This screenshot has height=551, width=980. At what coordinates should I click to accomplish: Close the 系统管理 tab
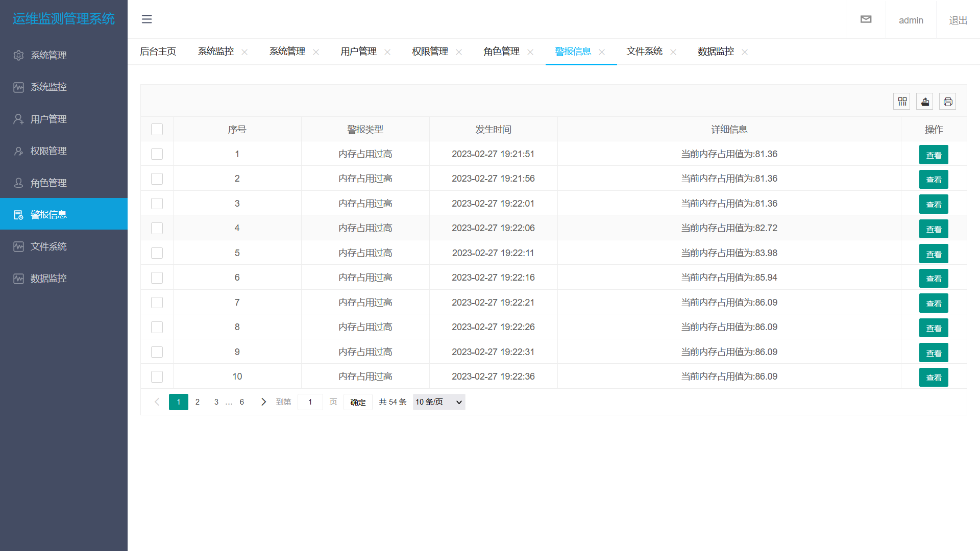(316, 52)
